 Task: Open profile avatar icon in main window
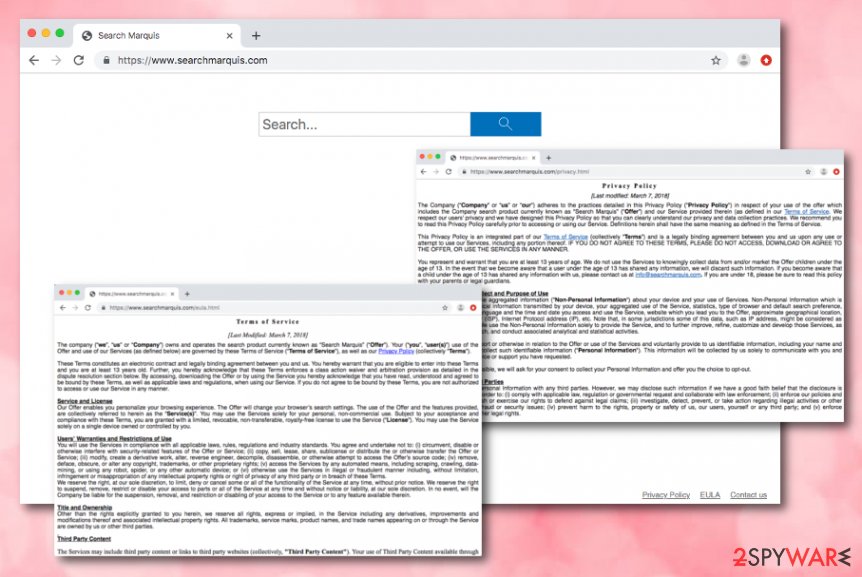coord(743,60)
